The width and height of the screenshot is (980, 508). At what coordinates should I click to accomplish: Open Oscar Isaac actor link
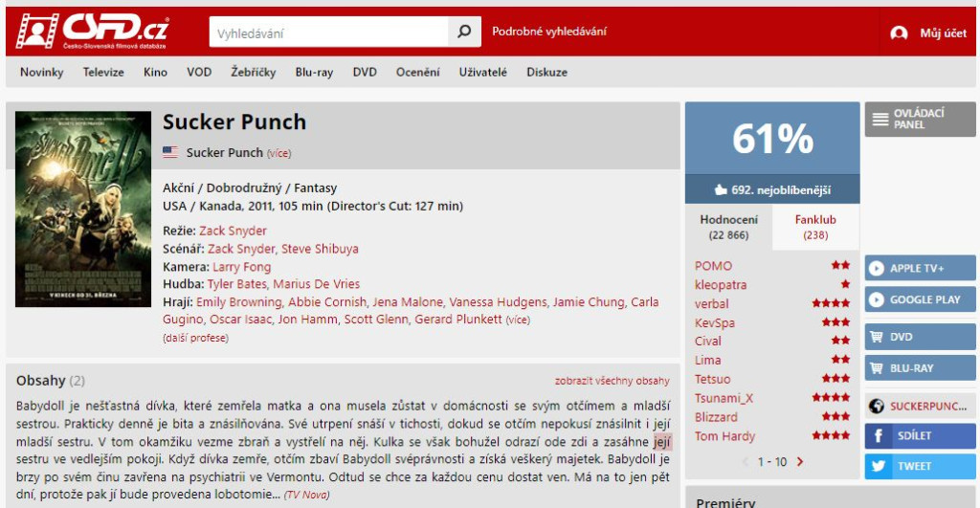click(240, 320)
